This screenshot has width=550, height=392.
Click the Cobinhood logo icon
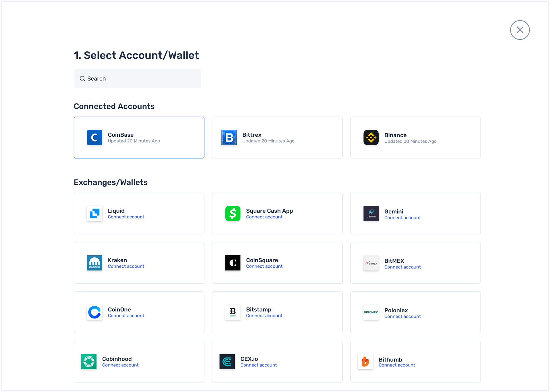tap(89, 362)
